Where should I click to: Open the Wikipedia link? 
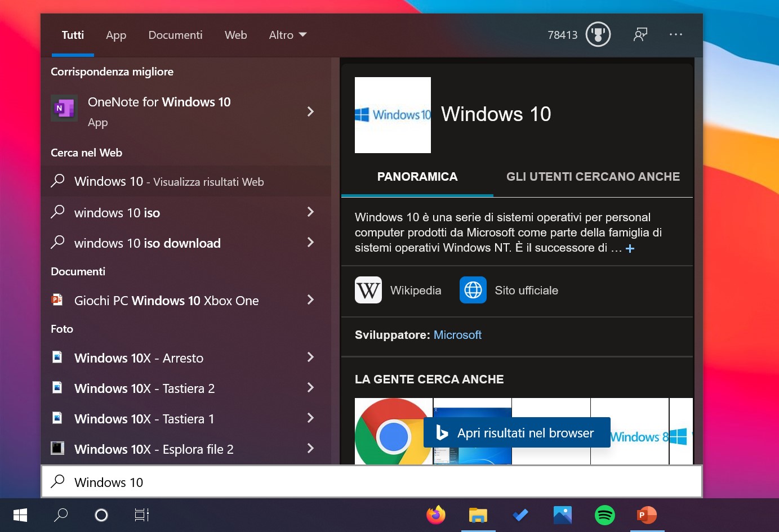pos(416,290)
